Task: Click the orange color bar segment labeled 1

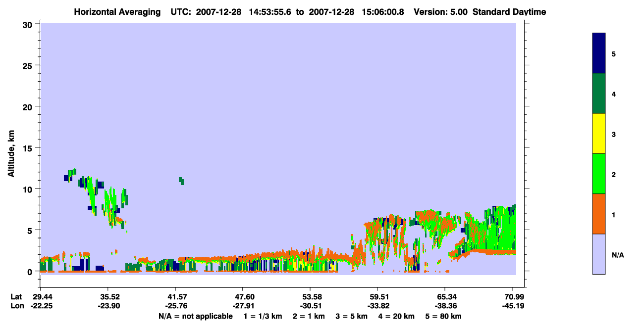Action: pos(599,214)
